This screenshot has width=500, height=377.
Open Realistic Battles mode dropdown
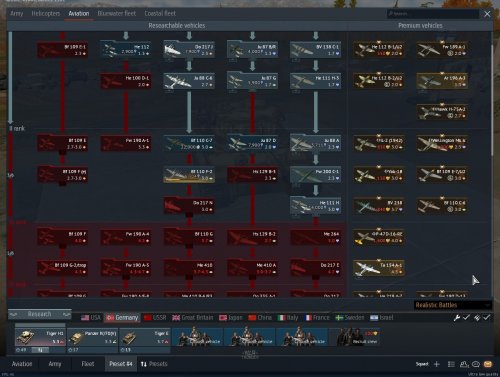pyautogui.click(x=453, y=305)
